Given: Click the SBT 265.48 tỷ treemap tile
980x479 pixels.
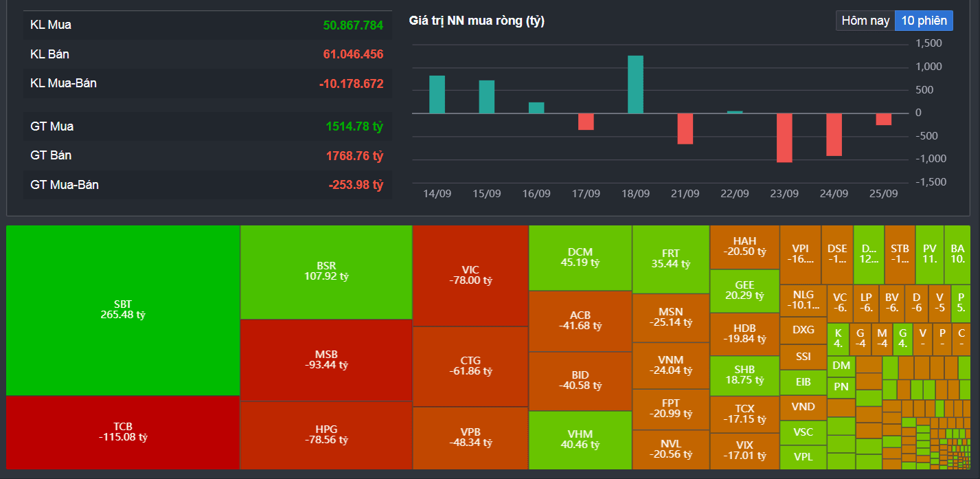Looking at the screenshot, I should click(123, 310).
